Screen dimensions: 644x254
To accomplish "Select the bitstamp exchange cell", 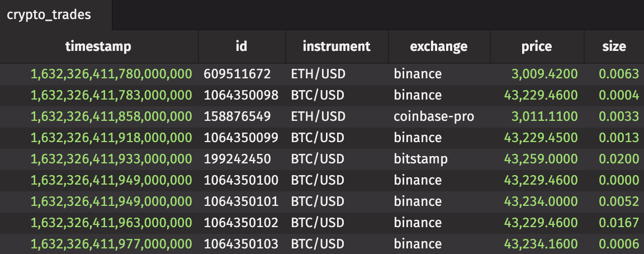I will point(420,159).
